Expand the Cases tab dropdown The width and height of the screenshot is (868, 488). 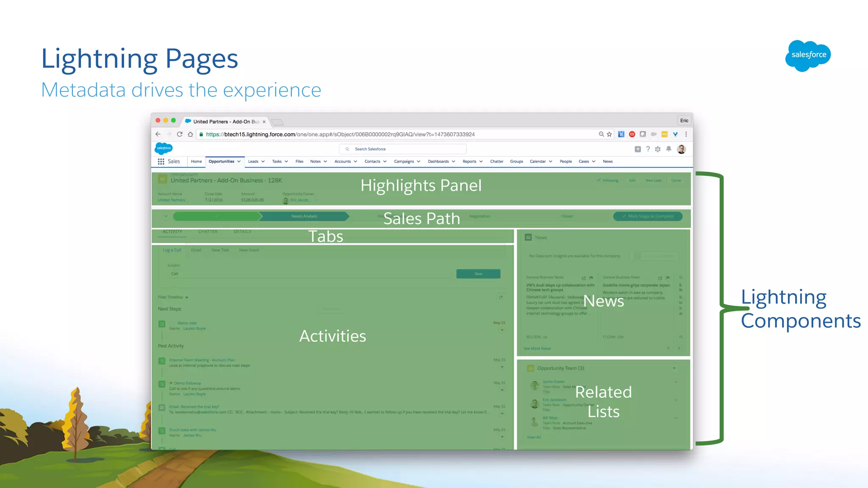pos(594,161)
